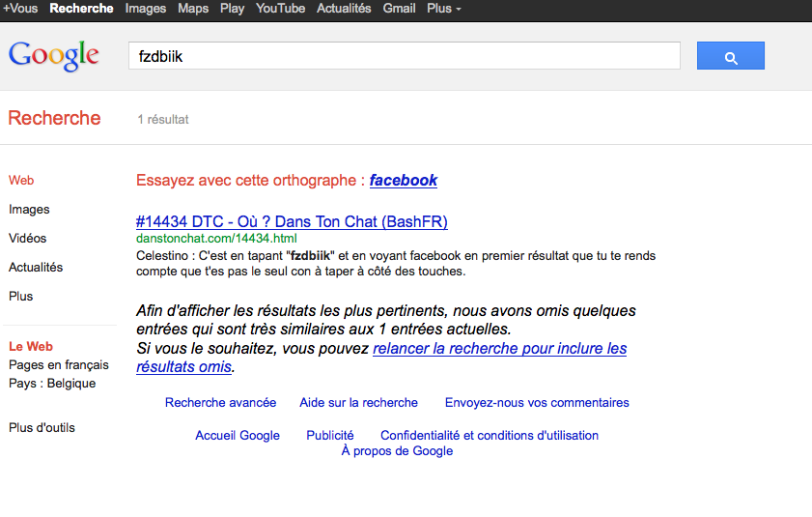Open Gmail from the top bar
812x517 pixels.
pos(399,9)
